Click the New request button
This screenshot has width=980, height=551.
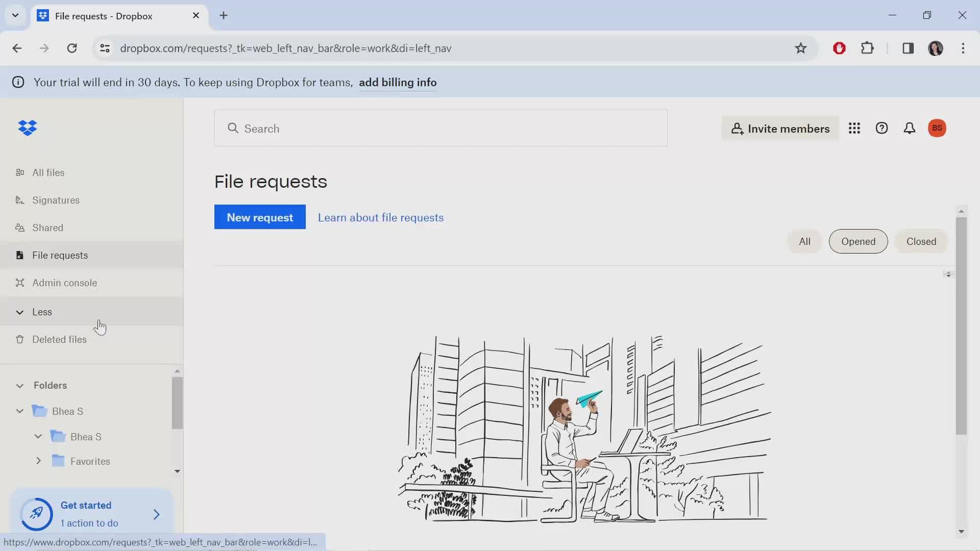(259, 217)
